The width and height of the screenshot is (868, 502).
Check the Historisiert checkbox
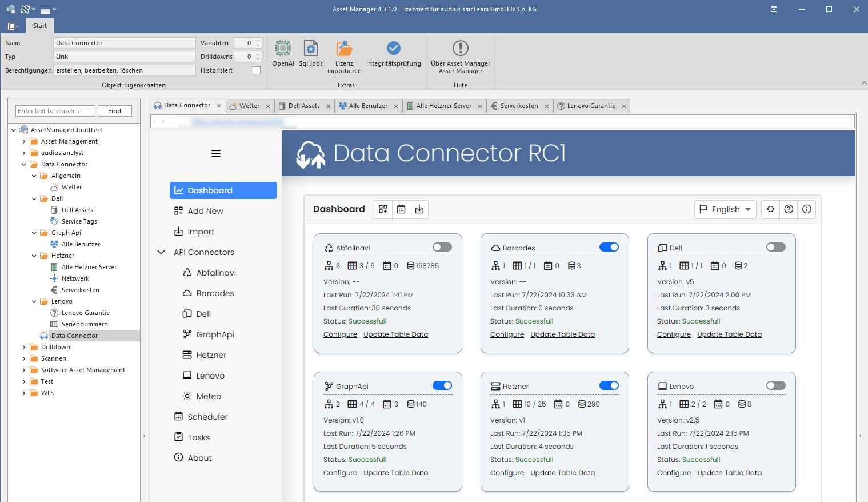click(x=257, y=70)
